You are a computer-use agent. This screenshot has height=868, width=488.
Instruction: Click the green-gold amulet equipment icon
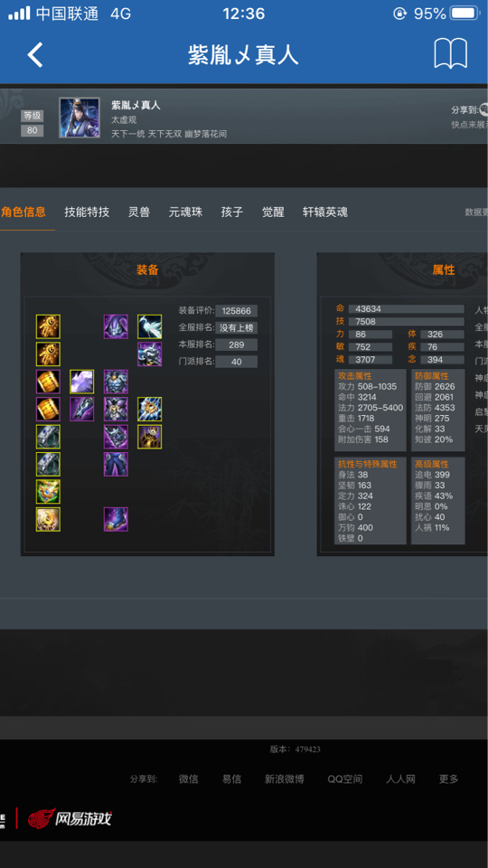coord(48,492)
